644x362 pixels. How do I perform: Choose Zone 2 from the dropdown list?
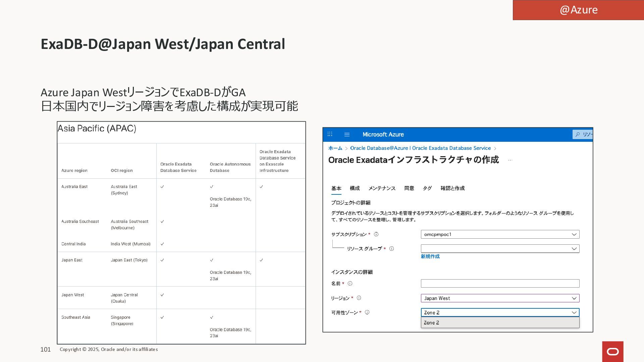(x=500, y=323)
